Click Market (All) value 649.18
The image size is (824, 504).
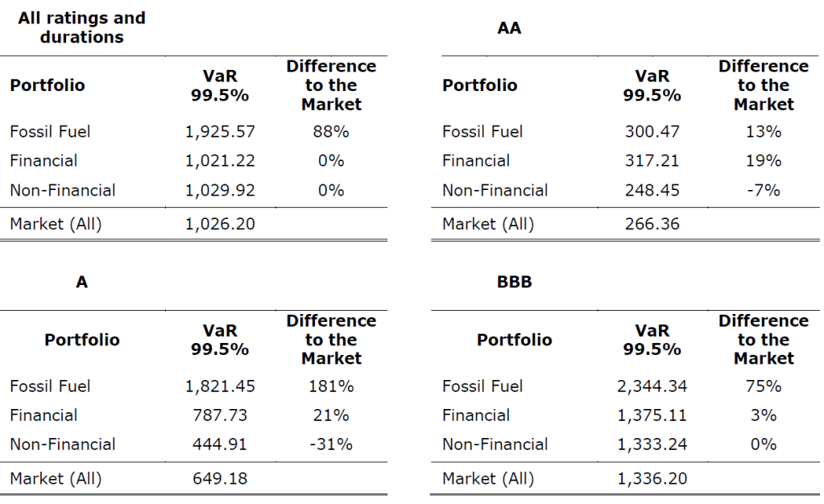(x=220, y=478)
